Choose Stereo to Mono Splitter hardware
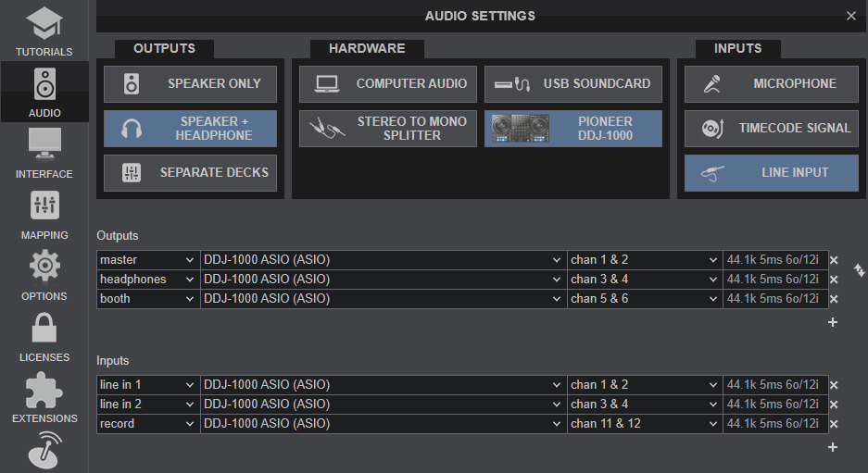The image size is (868, 473). point(388,129)
